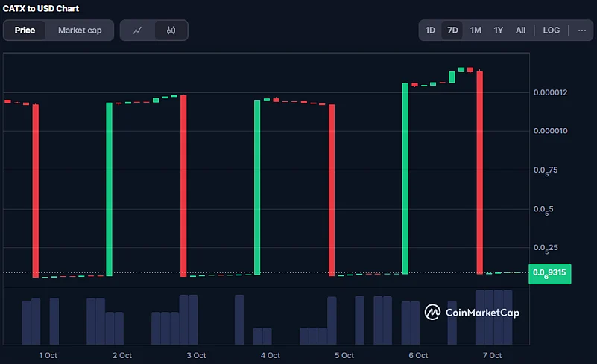Viewport: 597px width, 364px height.
Task: Choose the 1M time range
Action: tap(476, 31)
